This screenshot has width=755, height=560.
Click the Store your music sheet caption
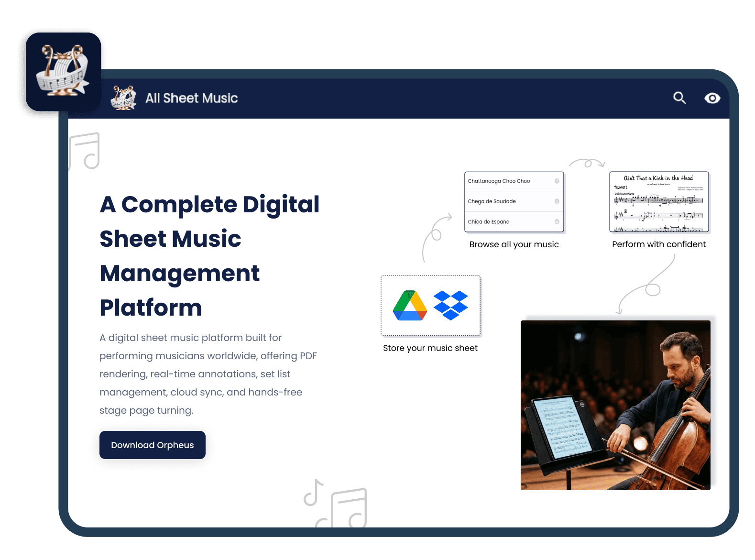430,348
